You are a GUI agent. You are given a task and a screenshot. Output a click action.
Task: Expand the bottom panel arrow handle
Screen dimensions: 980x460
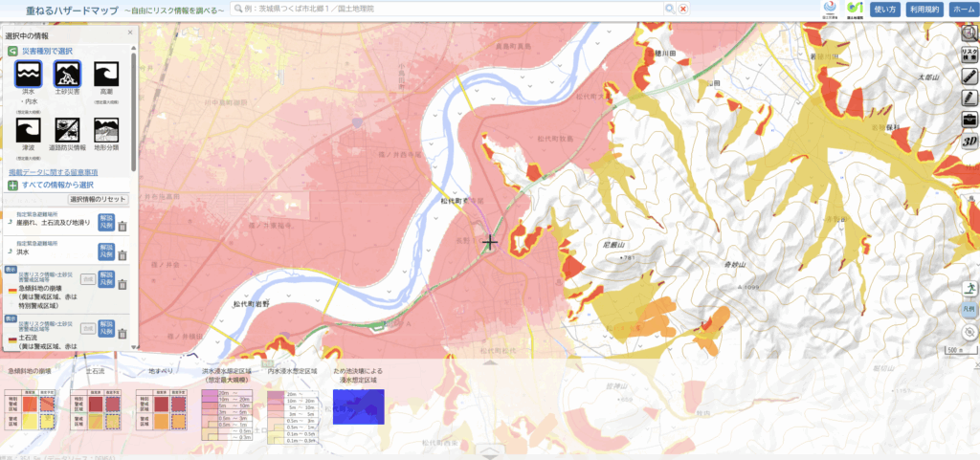coord(489,450)
